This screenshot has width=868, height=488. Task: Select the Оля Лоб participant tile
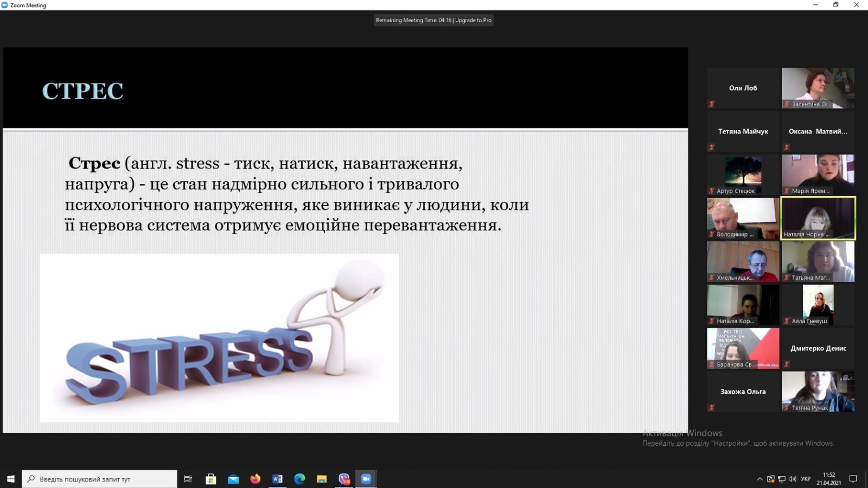click(743, 88)
